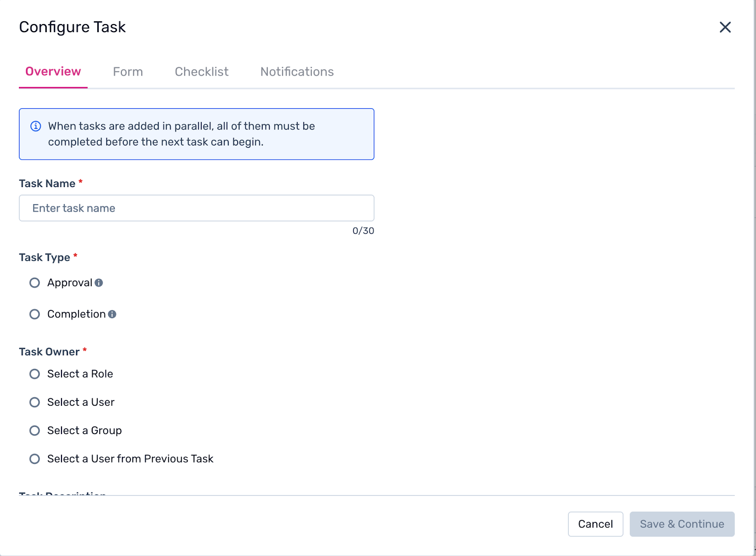Open the Checklist tab
The image size is (756, 556).
tap(201, 72)
